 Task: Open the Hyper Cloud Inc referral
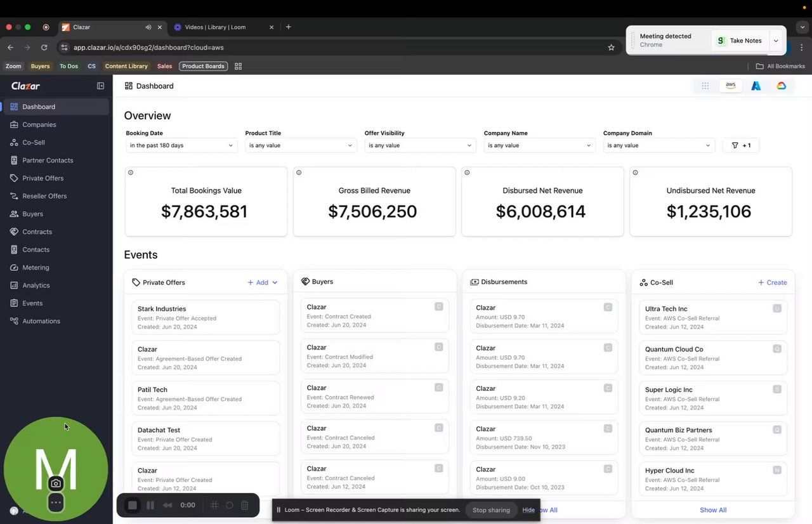tap(713, 480)
